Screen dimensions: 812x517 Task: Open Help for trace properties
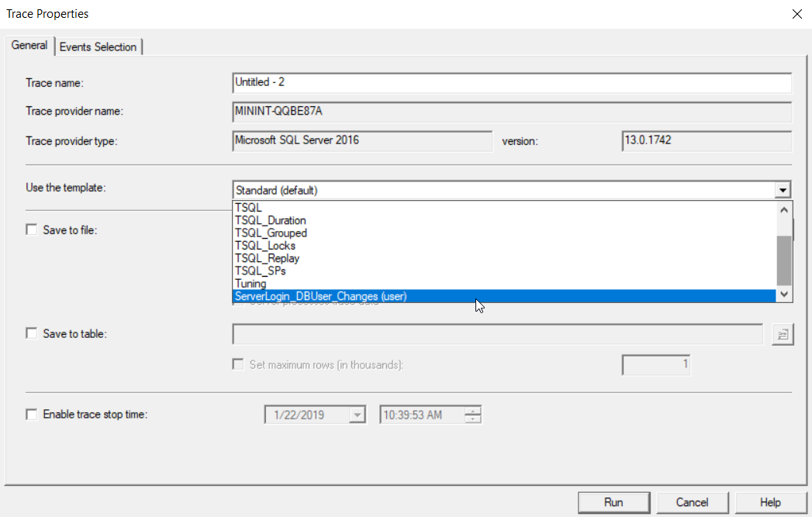[x=770, y=502]
